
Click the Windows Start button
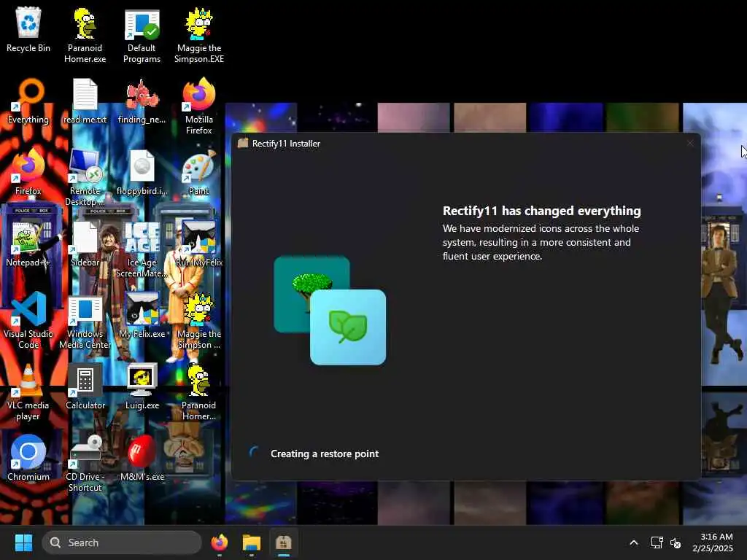coord(23,542)
